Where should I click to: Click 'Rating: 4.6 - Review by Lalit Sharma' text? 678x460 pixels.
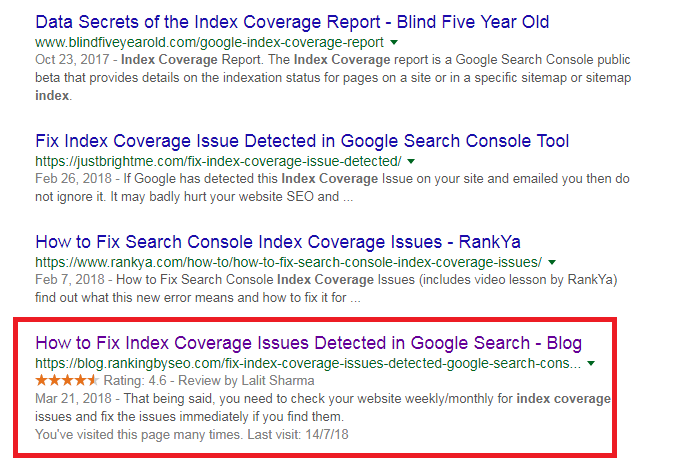pos(209,380)
